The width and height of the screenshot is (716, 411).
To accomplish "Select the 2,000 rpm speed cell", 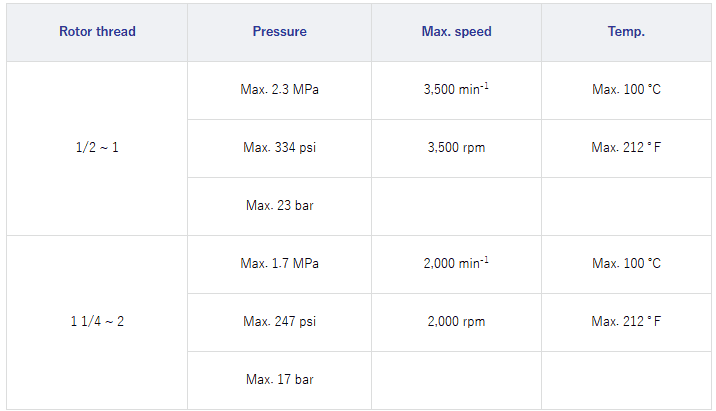I will click(x=456, y=322).
